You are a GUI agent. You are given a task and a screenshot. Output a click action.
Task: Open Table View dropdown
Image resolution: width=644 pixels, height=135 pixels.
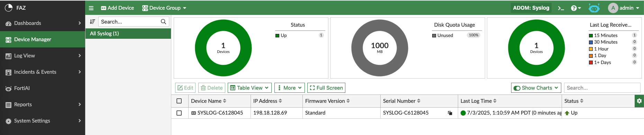click(x=249, y=88)
